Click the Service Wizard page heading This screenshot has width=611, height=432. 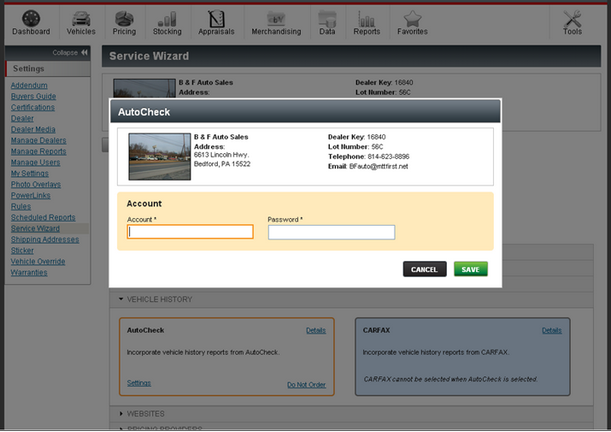(149, 56)
